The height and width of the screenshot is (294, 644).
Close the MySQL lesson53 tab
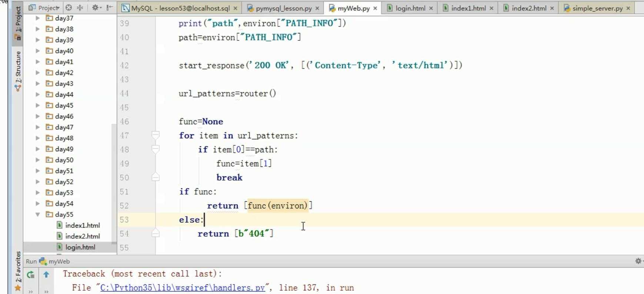235,8
